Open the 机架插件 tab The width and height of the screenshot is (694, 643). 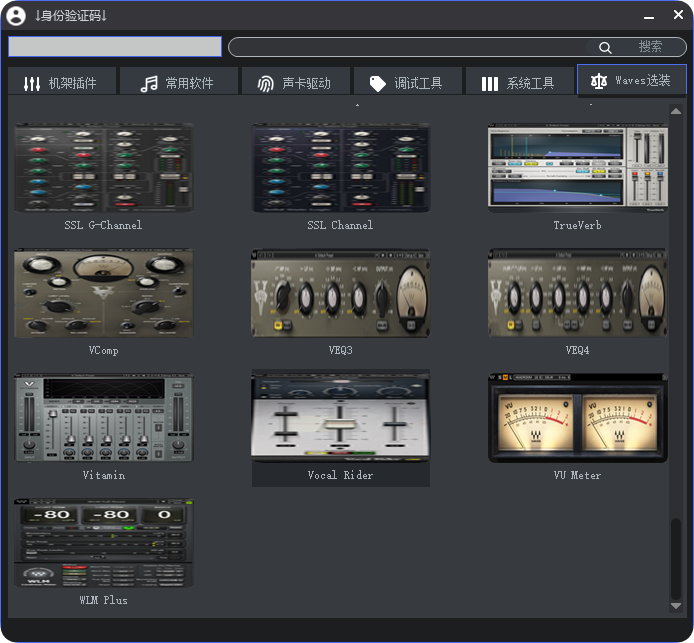click(x=62, y=81)
